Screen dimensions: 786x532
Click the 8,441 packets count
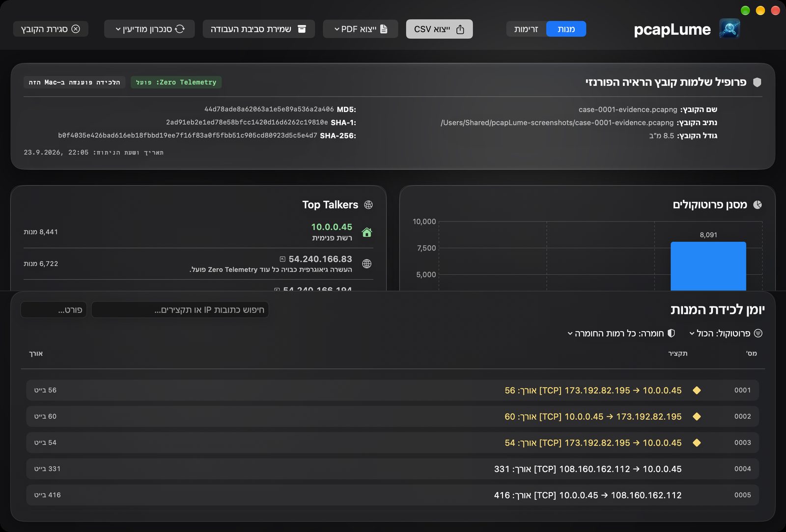41,232
